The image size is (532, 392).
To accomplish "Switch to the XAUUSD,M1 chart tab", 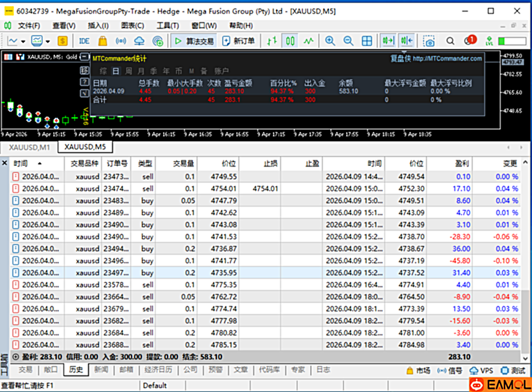I will [x=30, y=147].
